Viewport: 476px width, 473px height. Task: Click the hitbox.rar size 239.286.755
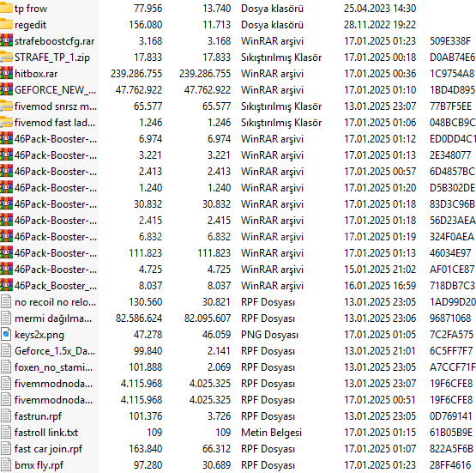click(136, 74)
